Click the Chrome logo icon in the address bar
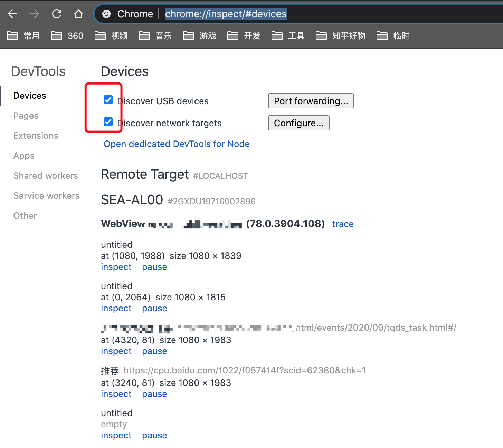The height and width of the screenshot is (448, 503). tap(106, 14)
